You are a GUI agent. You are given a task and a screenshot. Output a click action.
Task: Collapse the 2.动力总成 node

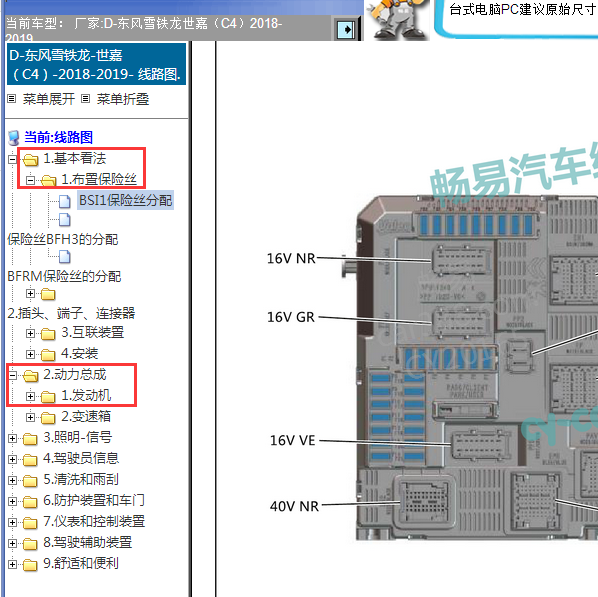[x=12, y=376]
